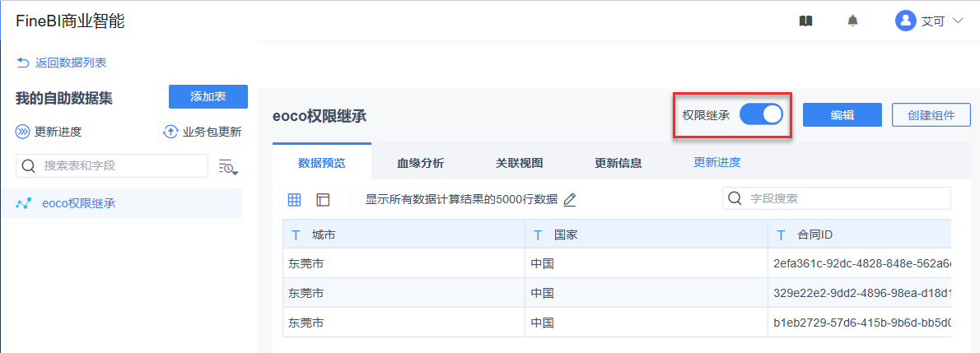
Task: Open the sort and filter dropdown
Action: (x=228, y=166)
